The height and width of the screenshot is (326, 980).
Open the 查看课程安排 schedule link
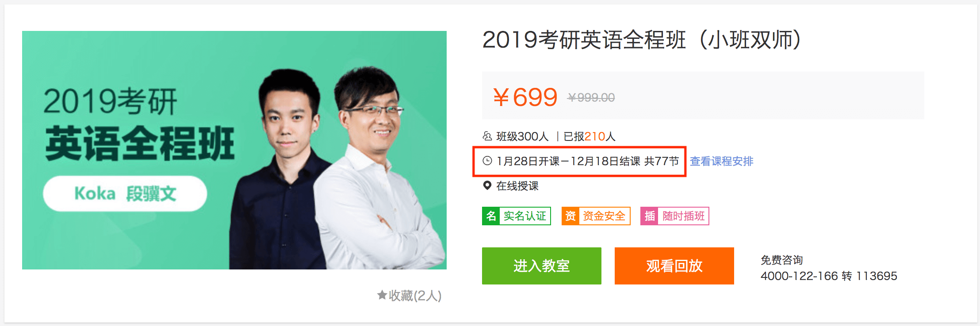[722, 161]
